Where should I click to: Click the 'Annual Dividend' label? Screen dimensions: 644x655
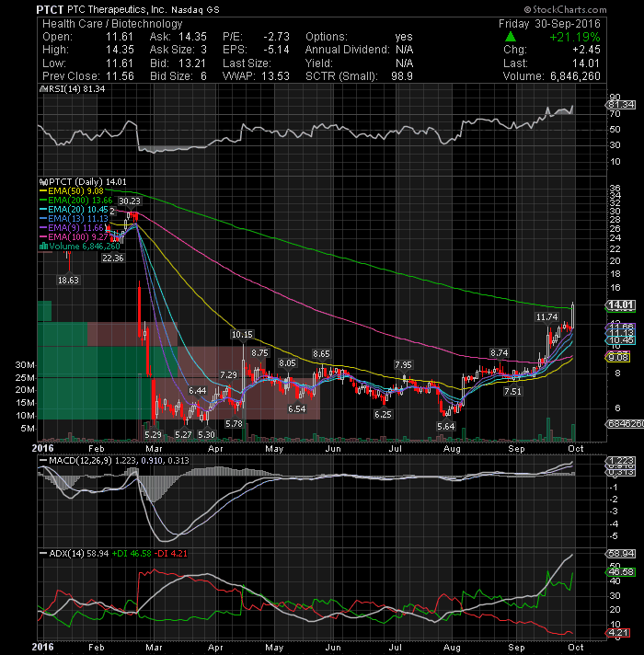point(347,50)
